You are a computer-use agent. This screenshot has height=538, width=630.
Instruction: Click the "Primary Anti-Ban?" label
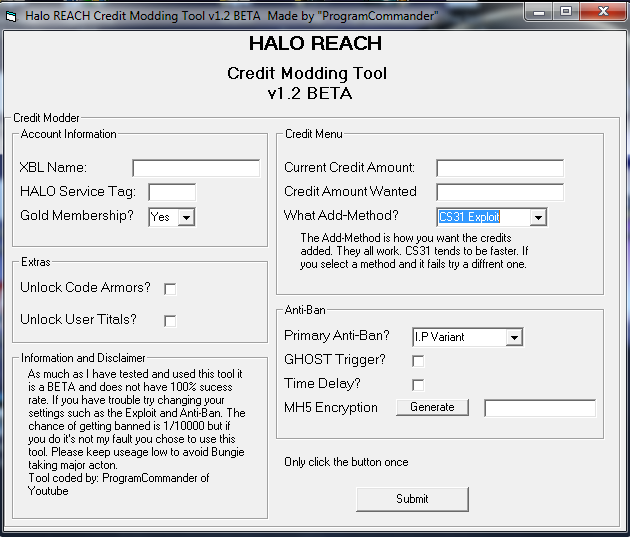337,335
